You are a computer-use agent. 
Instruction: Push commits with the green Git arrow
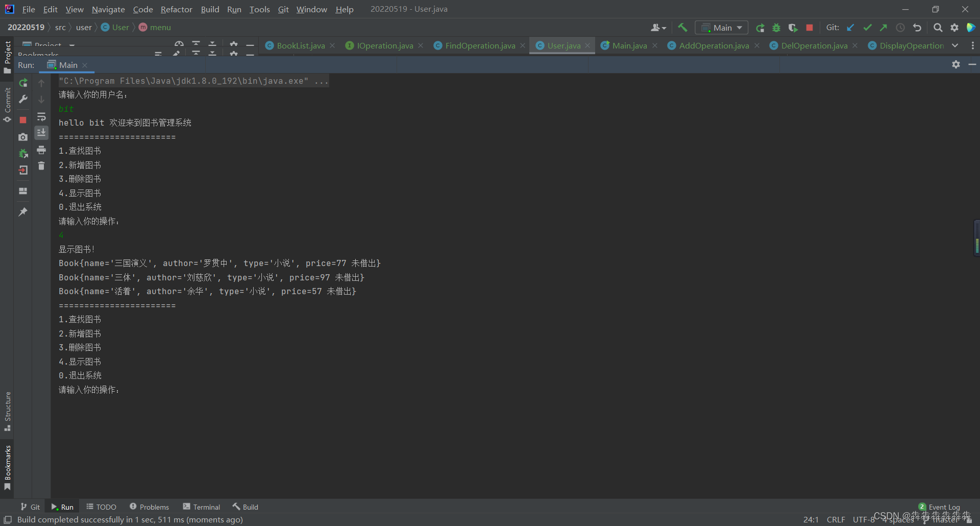[x=884, y=28]
